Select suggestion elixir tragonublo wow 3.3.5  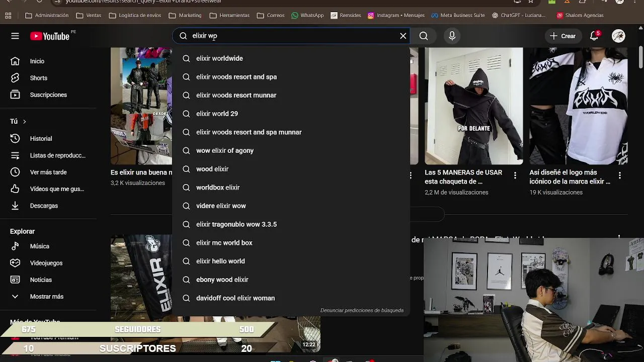(x=291, y=224)
